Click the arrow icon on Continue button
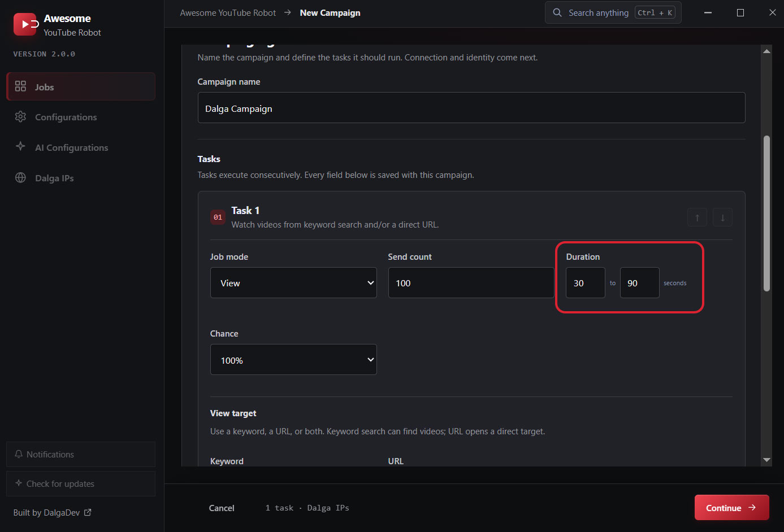784x532 pixels. 752,508
